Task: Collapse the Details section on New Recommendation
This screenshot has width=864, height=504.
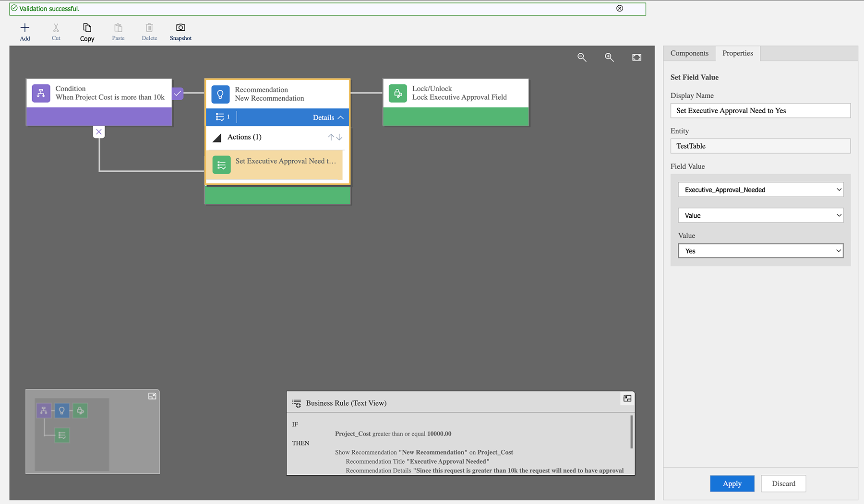Action: [340, 117]
